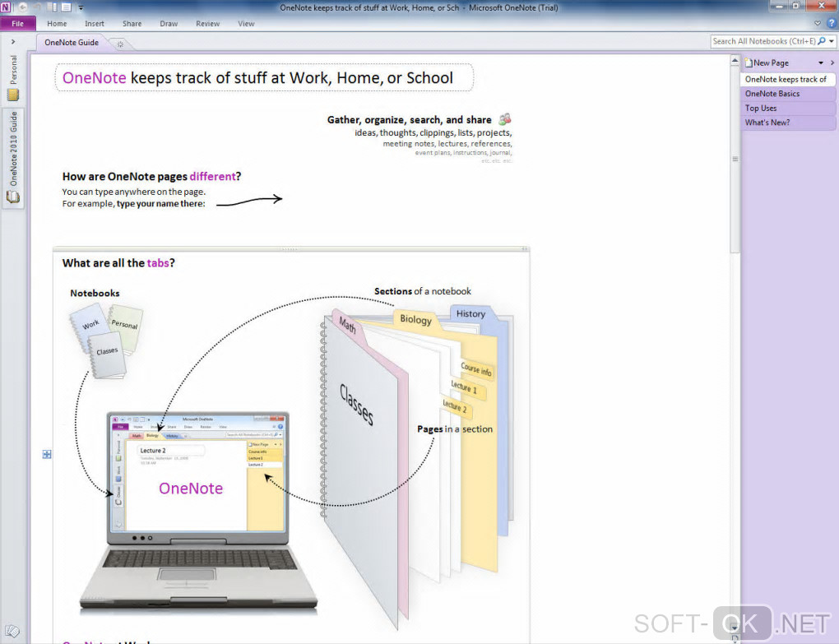Viewport: 839px width, 644px height.
Task: Click the pink OneNote text on the laptop screen
Action: 191,489
